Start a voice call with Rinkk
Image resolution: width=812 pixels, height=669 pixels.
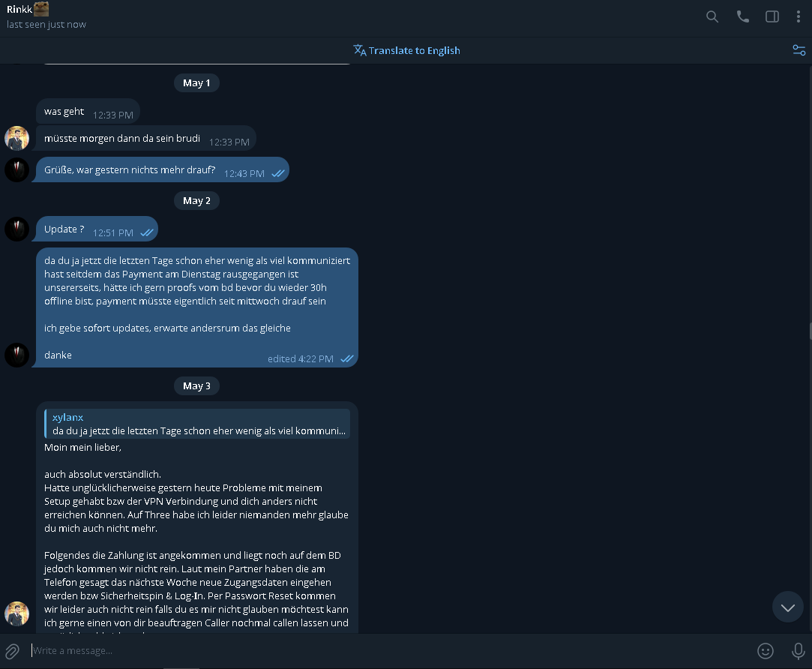[742, 16]
